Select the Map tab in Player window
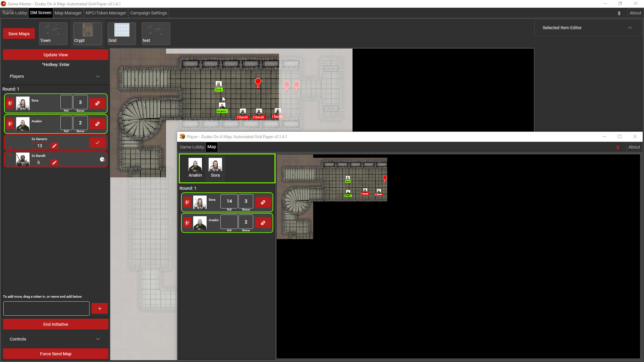644x362 pixels. 211,146
